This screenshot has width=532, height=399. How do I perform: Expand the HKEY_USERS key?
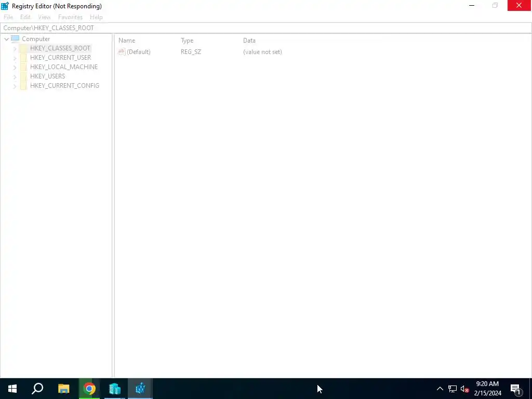pos(15,77)
